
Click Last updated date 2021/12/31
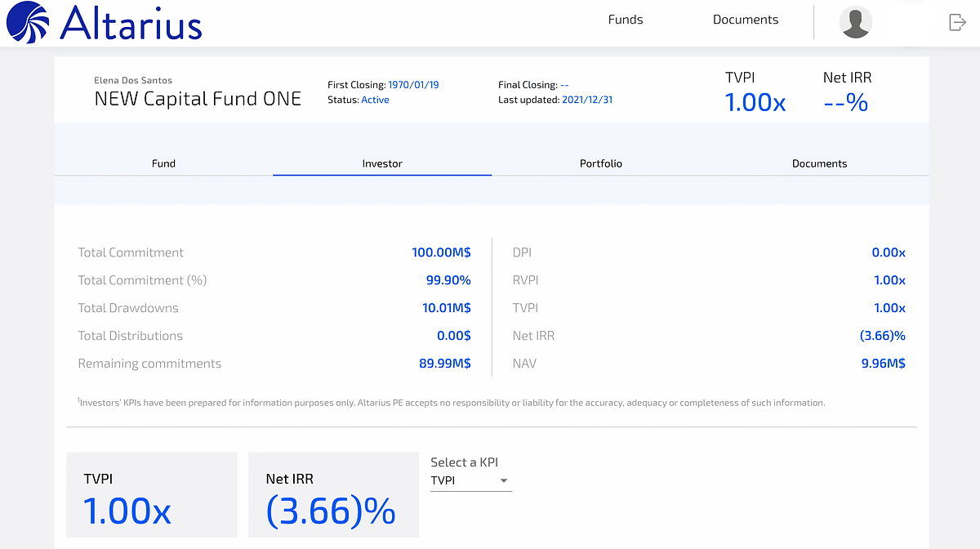click(587, 100)
